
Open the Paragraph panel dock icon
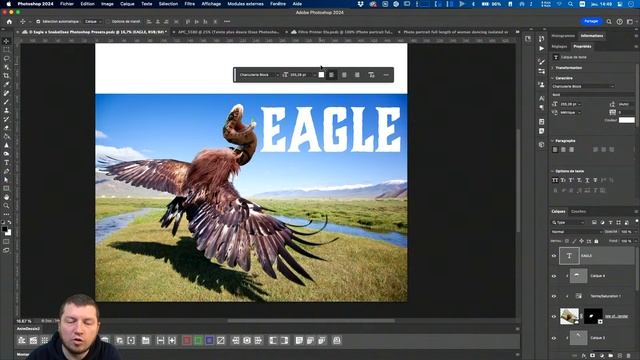click(541, 107)
